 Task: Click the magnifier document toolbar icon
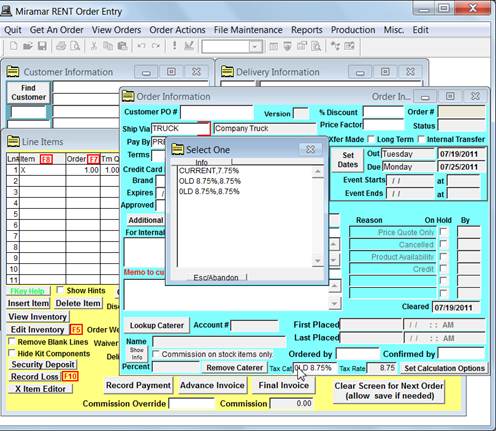coord(316,46)
